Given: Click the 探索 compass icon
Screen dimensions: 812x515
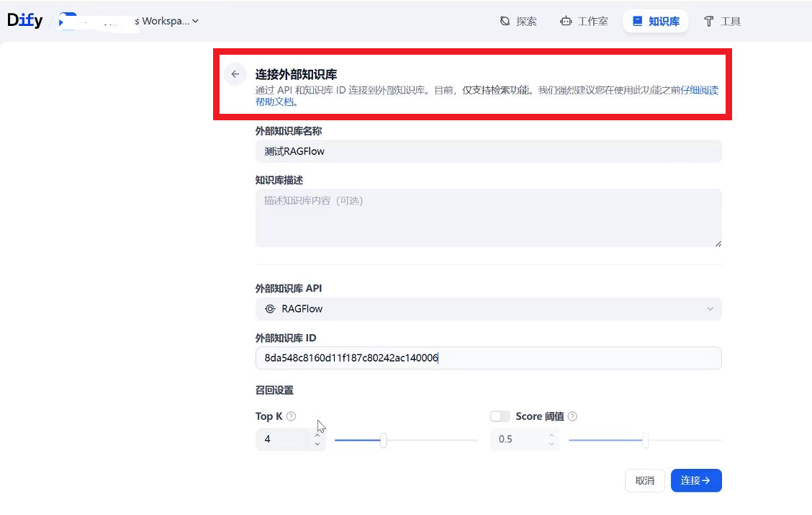Looking at the screenshot, I should pos(505,21).
